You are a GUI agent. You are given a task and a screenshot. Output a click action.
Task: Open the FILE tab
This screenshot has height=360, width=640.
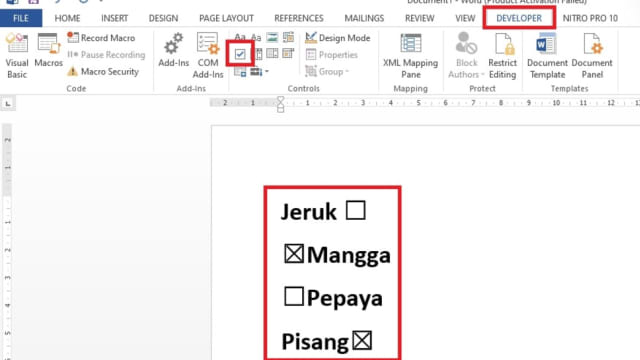21,18
